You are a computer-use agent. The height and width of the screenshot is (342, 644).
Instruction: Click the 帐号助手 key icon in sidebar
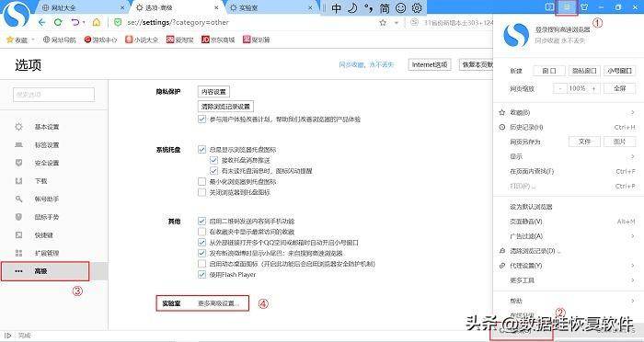(19, 199)
